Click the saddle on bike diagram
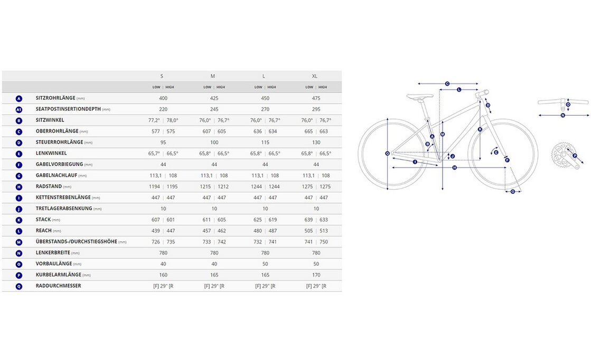 (419, 97)
